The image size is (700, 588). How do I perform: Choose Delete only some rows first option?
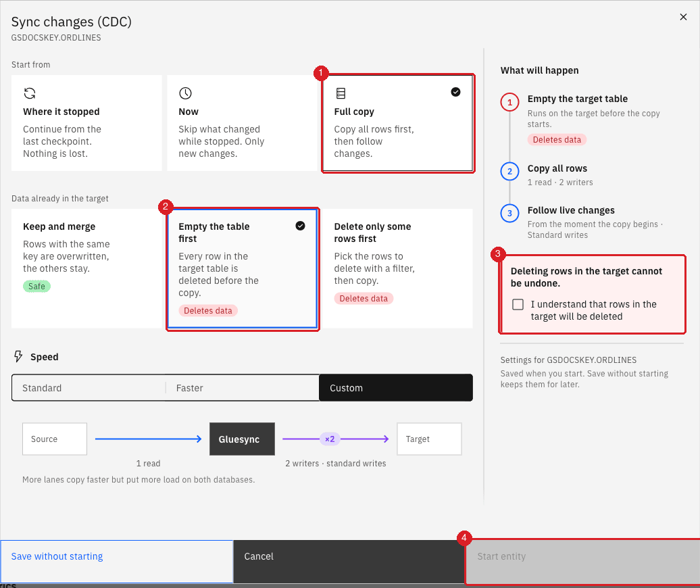pos(398,268)
